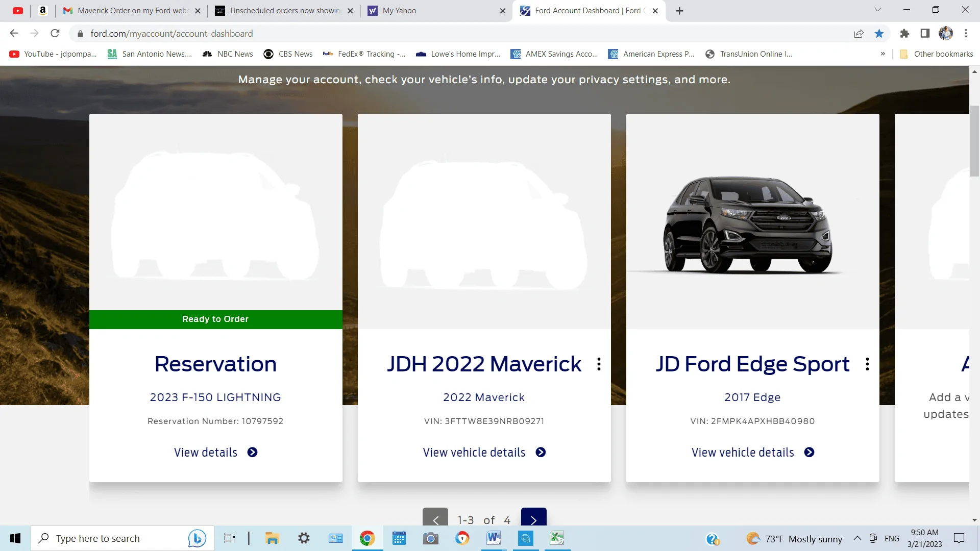Go to previous vehicle carousel page
The height and width of the screenshot is (551, 980).
[435, 517]
